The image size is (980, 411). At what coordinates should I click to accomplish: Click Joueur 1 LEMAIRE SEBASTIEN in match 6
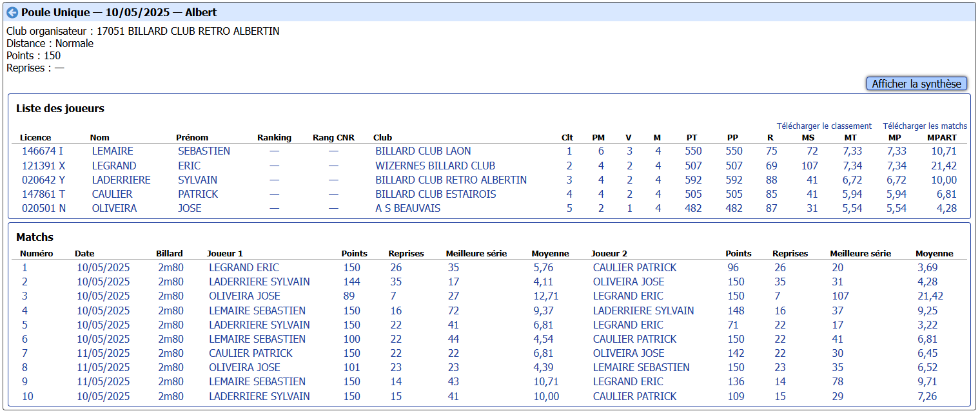[x=257, y=339]
